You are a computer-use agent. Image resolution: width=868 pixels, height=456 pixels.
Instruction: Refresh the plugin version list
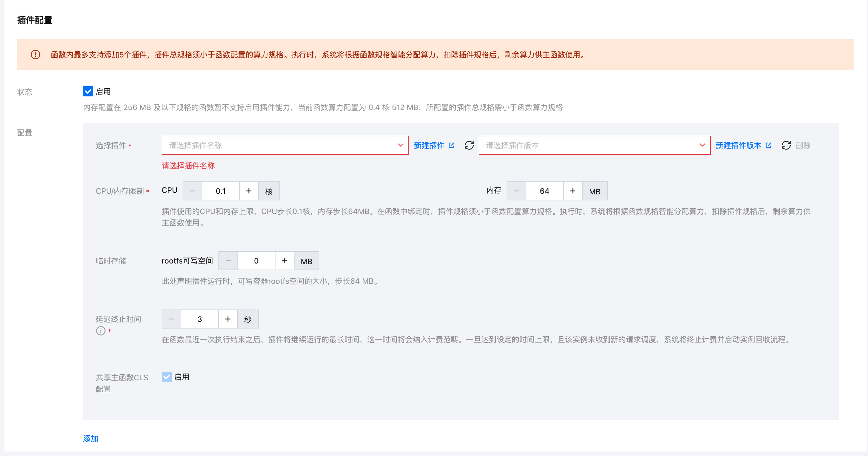click(786, 145)
